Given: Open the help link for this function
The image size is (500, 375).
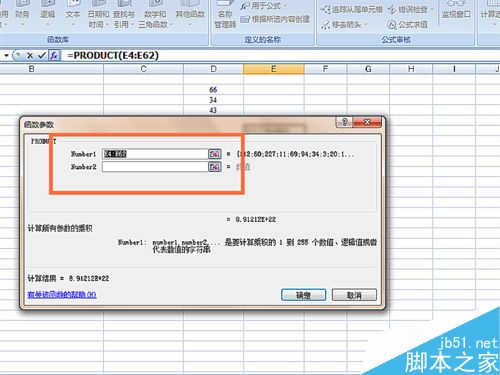Looking at the screenshot, I should (62, 295).
